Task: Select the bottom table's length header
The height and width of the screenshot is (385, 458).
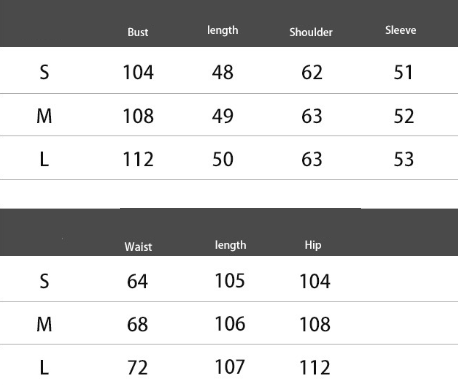Action: (231, 245)
